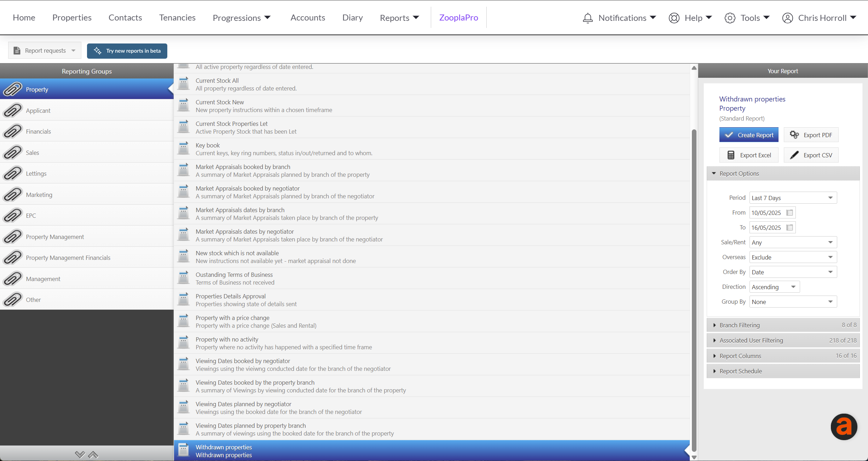Screen dimensions: 868x461
Task: Select the Market Appraisals booked by branch report
Action: (x=432, y=170)
